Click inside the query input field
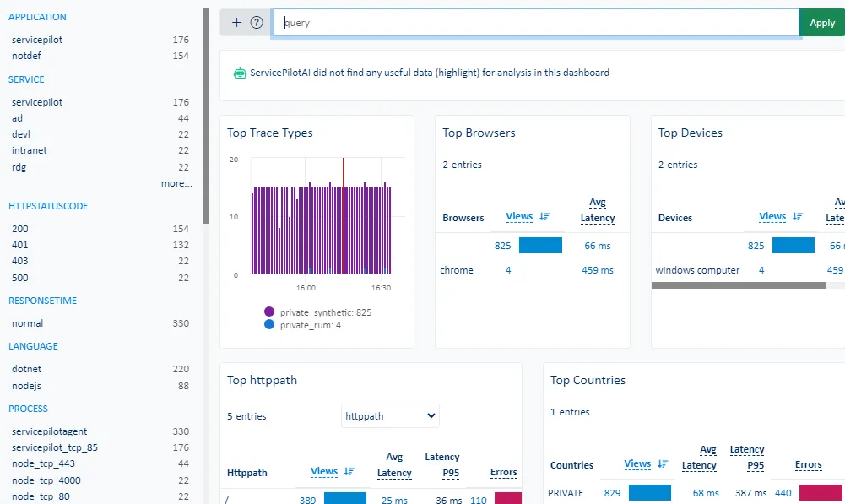845x504 pixels. pos(535,23)
